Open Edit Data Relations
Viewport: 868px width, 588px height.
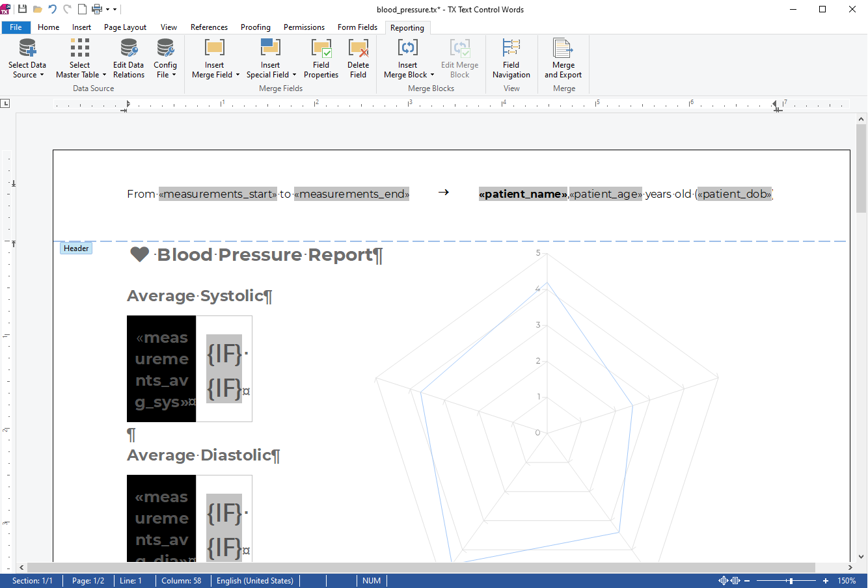[129, 59]
